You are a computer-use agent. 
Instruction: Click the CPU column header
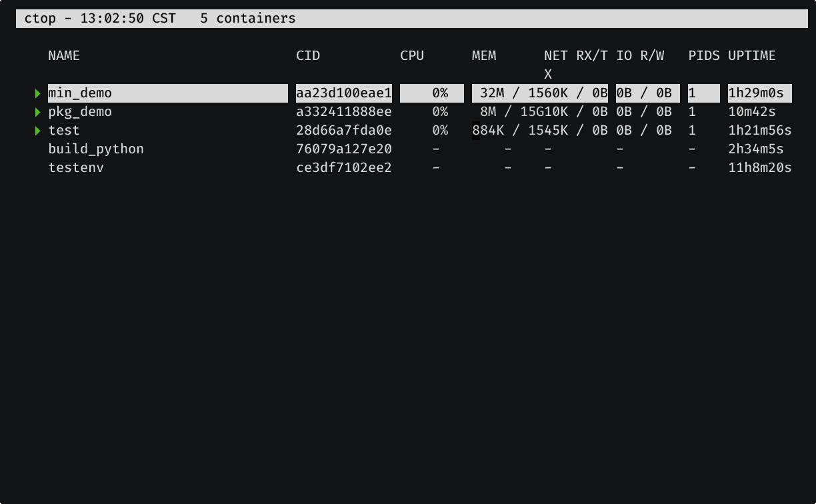pos(412,56)
